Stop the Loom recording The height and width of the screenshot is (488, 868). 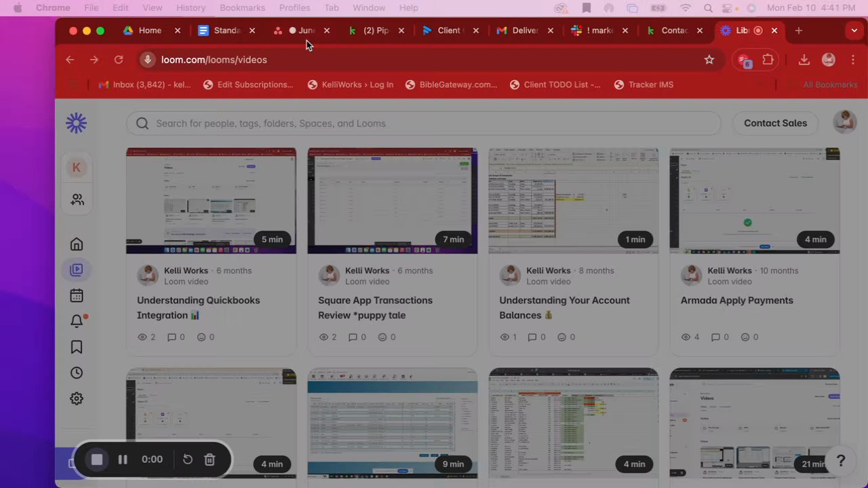pos(97,460)
